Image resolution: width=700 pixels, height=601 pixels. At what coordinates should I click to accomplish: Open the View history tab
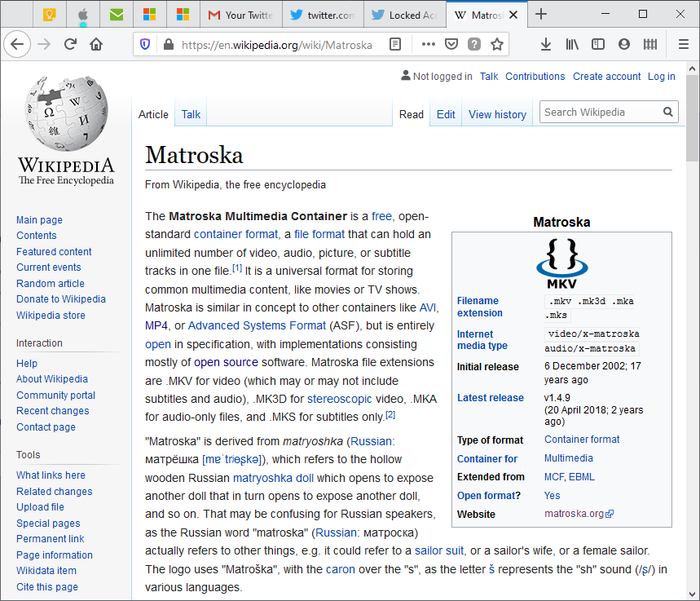pyautogui.click(x=497, y=115)
